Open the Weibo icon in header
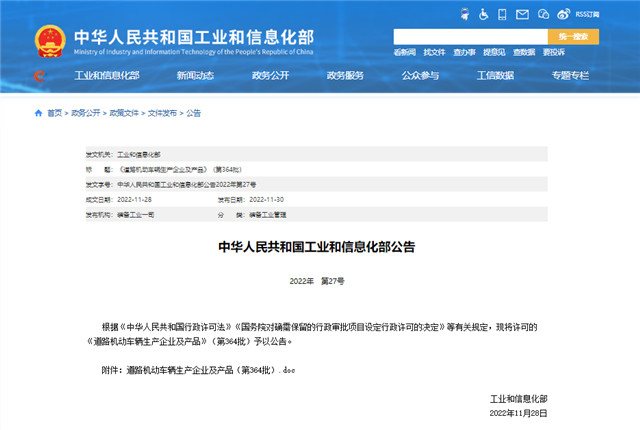 coord(563,14)
